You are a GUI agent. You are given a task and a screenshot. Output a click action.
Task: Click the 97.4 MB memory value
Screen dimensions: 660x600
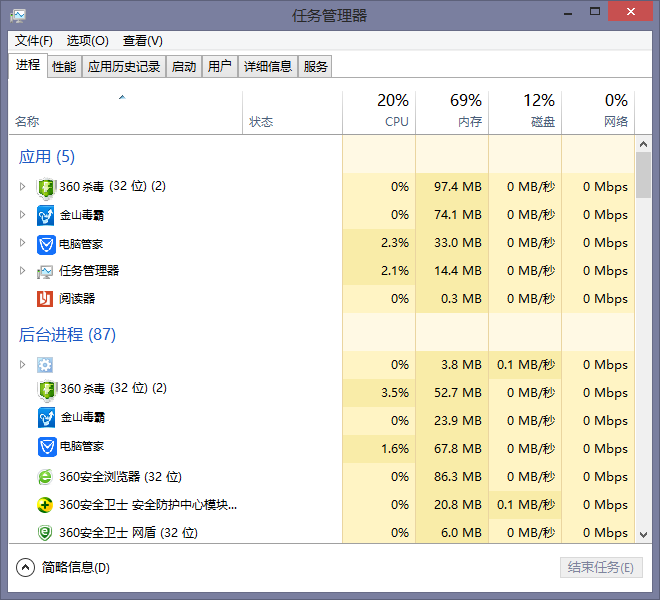pyautogui.click(x=458, y=187)
